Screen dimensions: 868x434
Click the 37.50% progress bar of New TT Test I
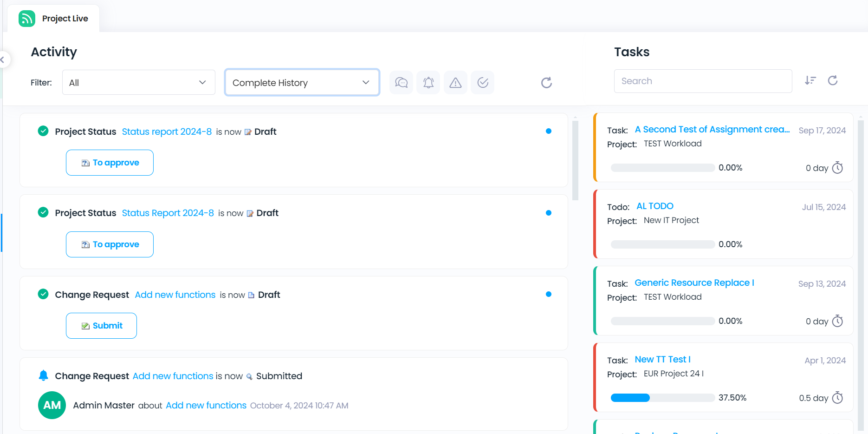click(x=663, y=398)
